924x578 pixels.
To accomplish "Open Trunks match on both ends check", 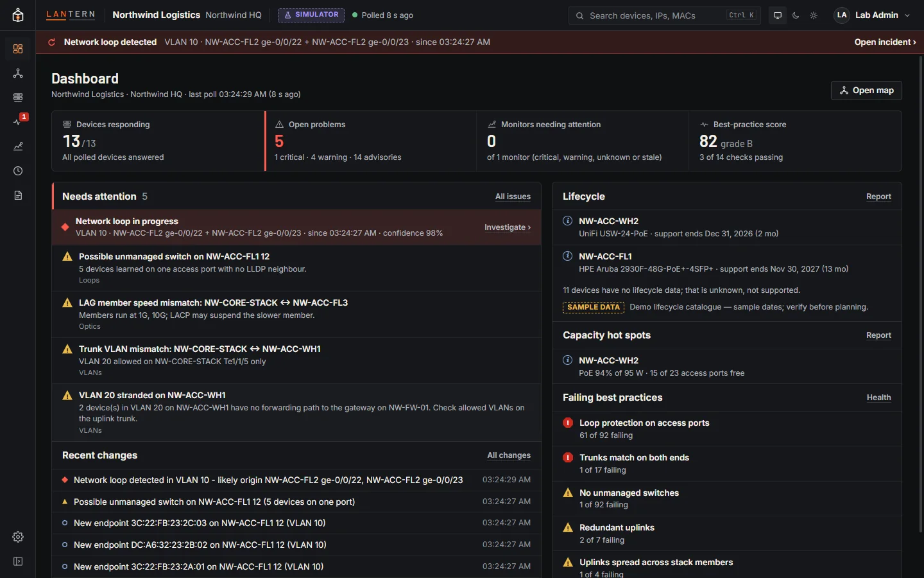I will coord(727,463).
